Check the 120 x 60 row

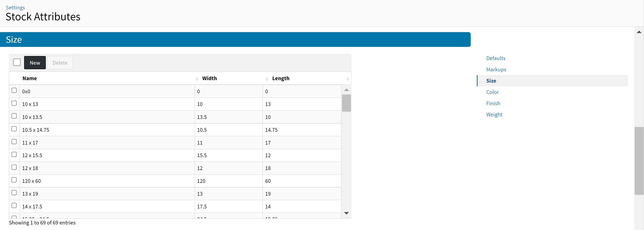click(14, 180)
